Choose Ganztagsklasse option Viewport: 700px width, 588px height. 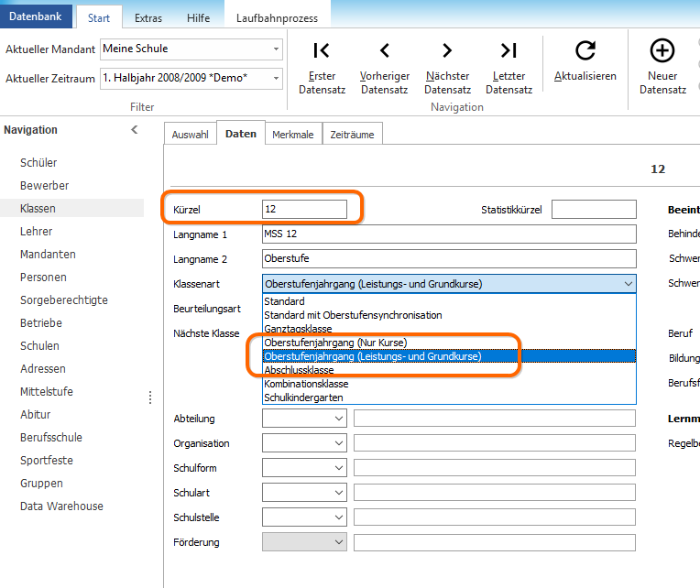click(x=449, y=329)
